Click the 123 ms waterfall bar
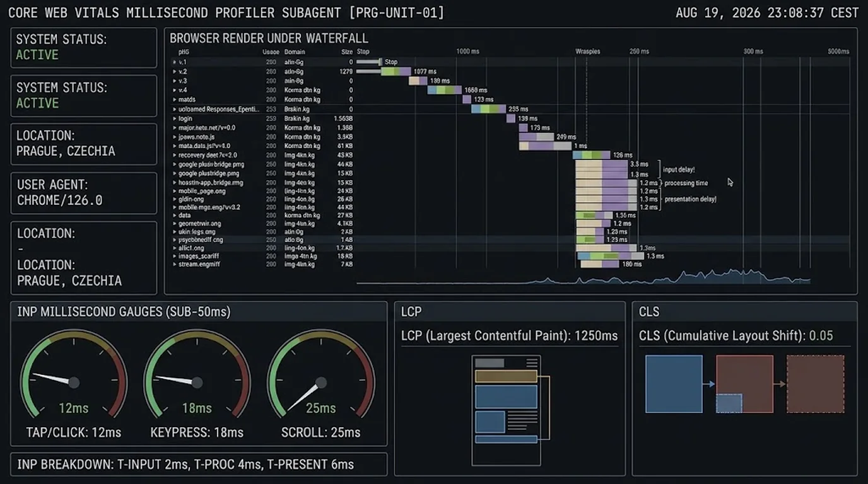The height and width of the screenshot is (484, 868). [467, 100]
